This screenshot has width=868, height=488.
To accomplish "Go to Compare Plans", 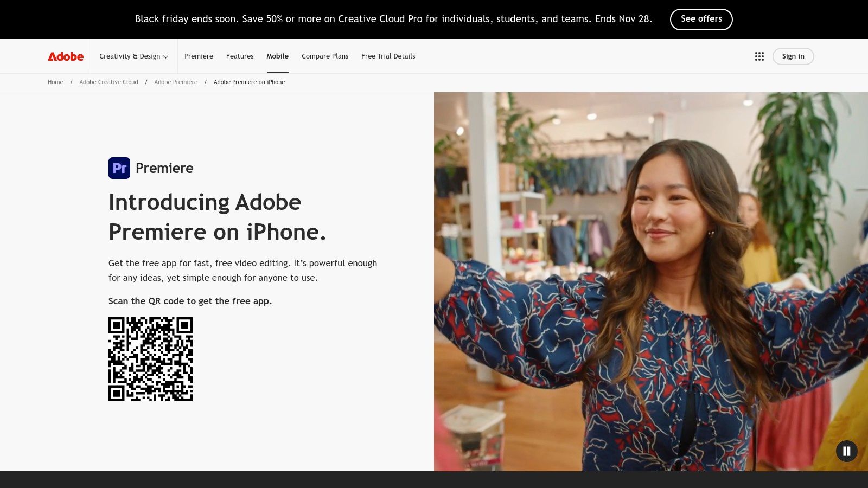I will click(325, 56).
